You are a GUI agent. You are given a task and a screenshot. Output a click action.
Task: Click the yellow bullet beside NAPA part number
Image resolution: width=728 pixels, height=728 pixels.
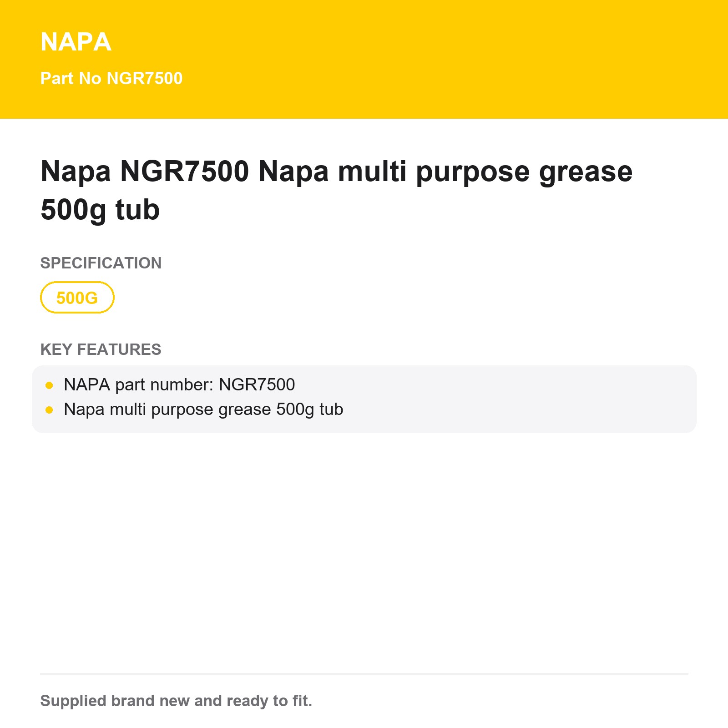point(50,386)
